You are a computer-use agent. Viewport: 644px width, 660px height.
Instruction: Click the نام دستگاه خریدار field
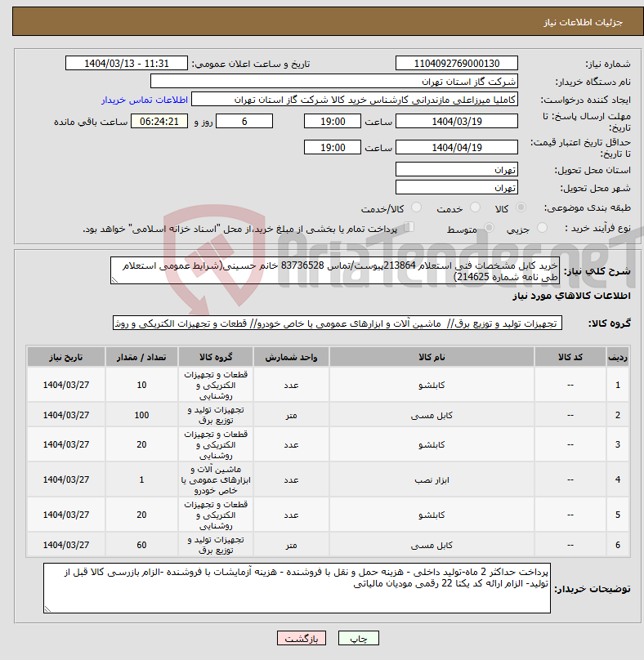(334, 82)
